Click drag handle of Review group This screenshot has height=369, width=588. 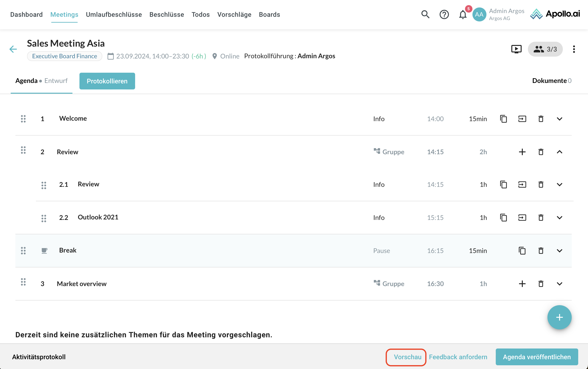pyautogui.click(x=23, y=150)
